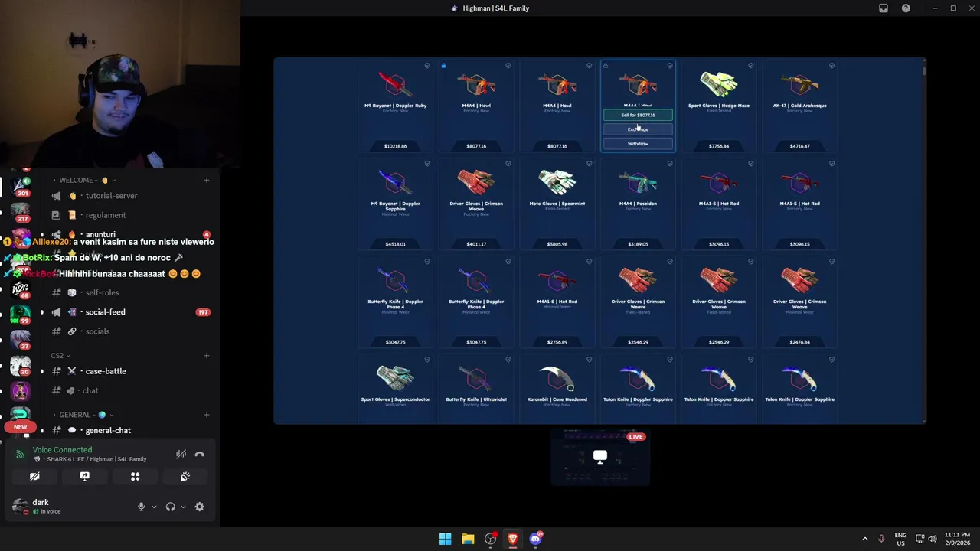Open the Discord soundboard icon
980x551 pixels.
click(x=185, y=477)
